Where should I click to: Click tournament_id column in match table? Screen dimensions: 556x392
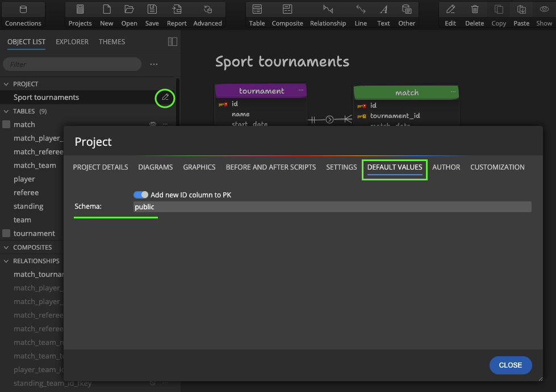[395, 116]
